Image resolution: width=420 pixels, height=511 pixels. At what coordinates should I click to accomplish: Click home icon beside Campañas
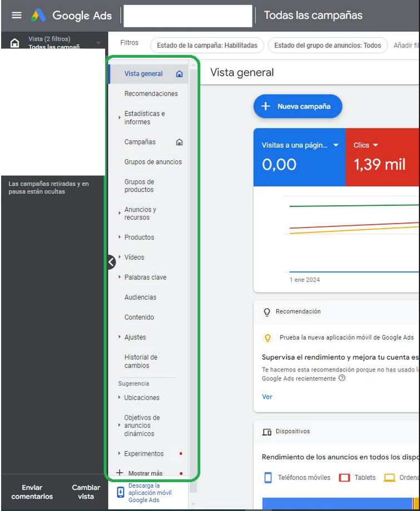click(179, 142)
